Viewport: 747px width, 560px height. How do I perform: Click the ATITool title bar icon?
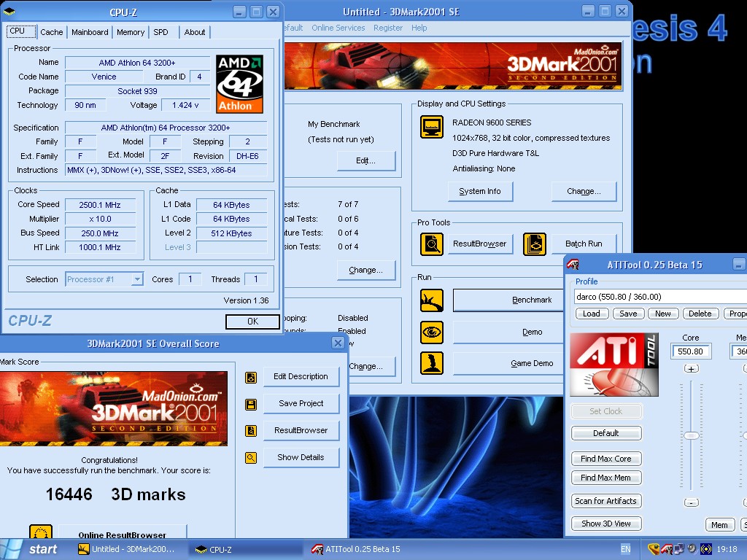[573, 264]
